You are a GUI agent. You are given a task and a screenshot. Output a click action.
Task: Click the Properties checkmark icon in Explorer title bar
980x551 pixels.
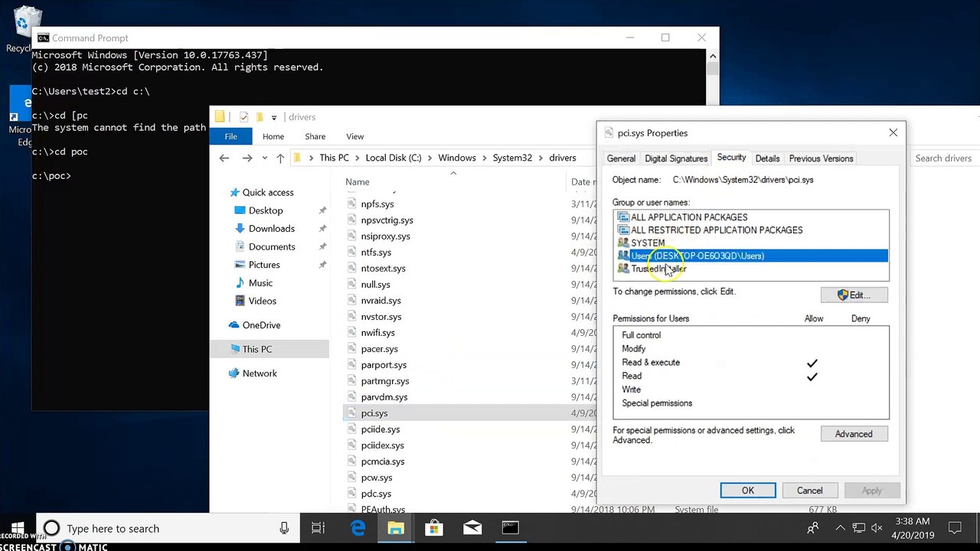coord(243,117)
